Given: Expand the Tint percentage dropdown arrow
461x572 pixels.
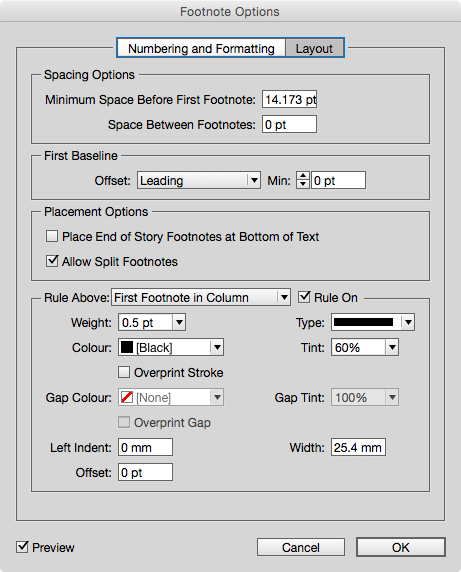Looking at the screenshot, I should tap(392, 347).
